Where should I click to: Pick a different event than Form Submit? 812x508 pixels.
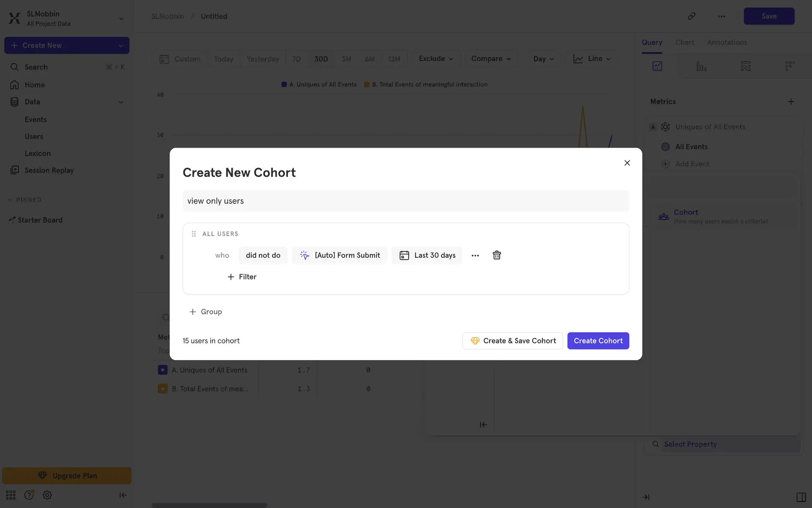click(x=339, y=255)
